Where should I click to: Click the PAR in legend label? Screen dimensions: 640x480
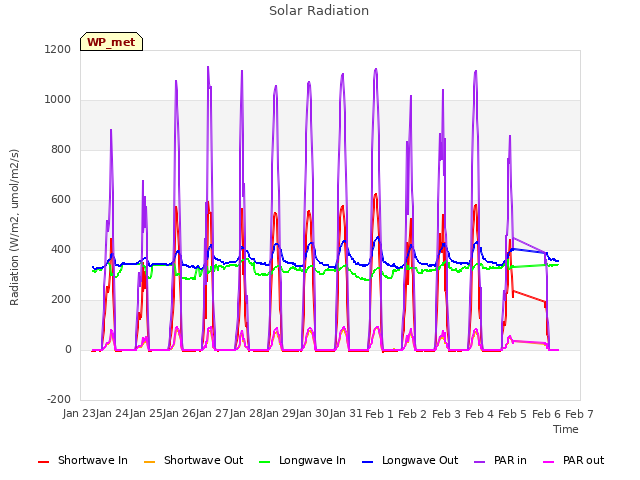click(510, 460)
